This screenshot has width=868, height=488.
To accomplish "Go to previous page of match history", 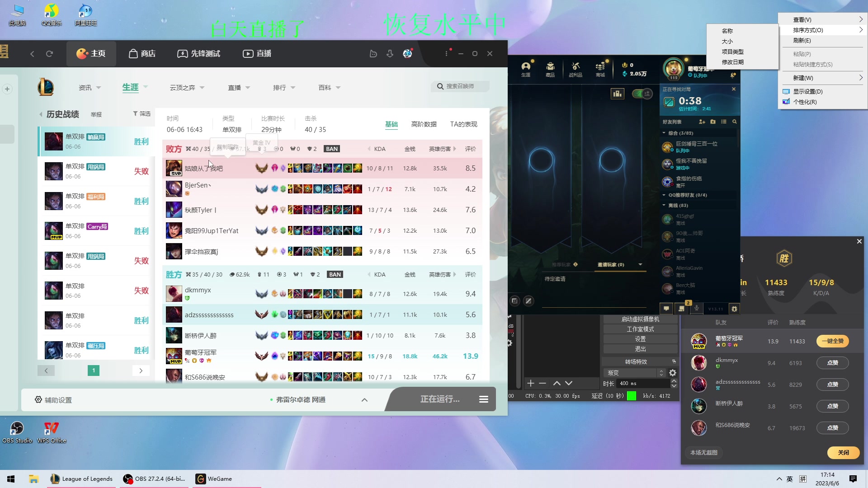I will tap(46, 371).
